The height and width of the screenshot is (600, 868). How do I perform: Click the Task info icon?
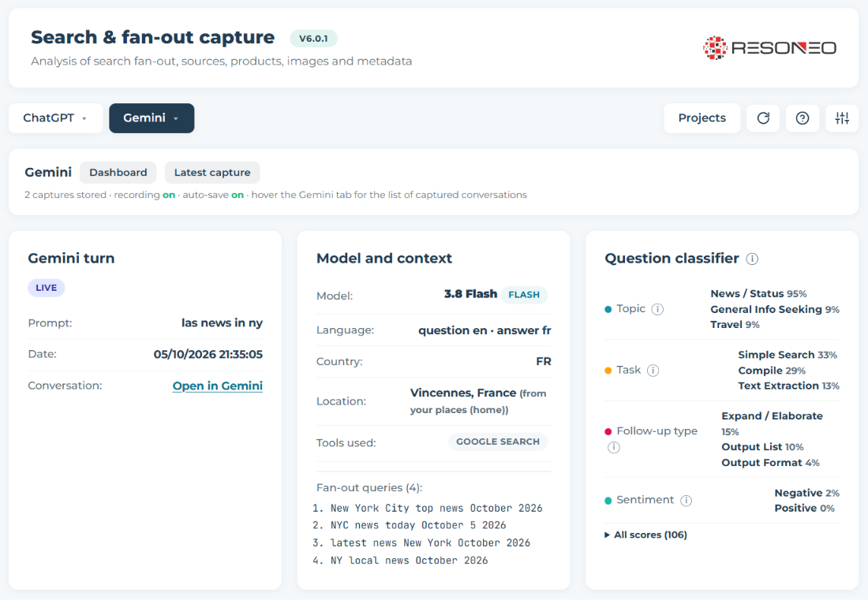coord(653,371)
